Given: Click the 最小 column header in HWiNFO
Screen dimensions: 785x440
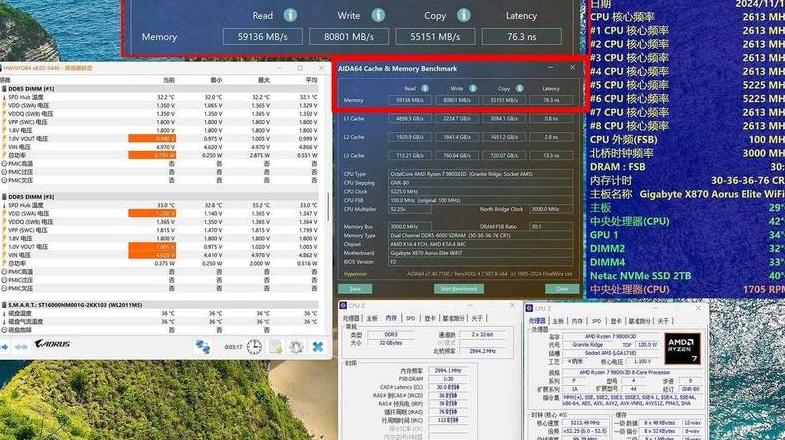Looking at the screenshot, I should click(216, 80).
